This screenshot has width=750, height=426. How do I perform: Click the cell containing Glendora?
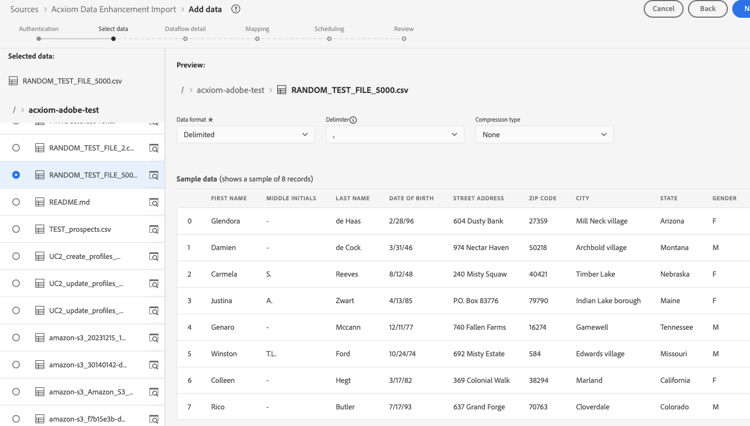click(x=225, y=221)
